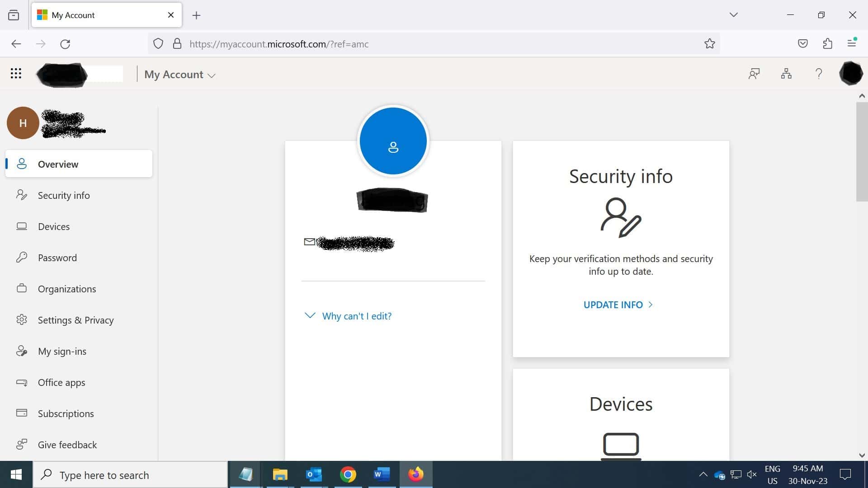Open Outlook from the taskbar
This screenshot has height=488, width=868.
click(x=314, y=474)
